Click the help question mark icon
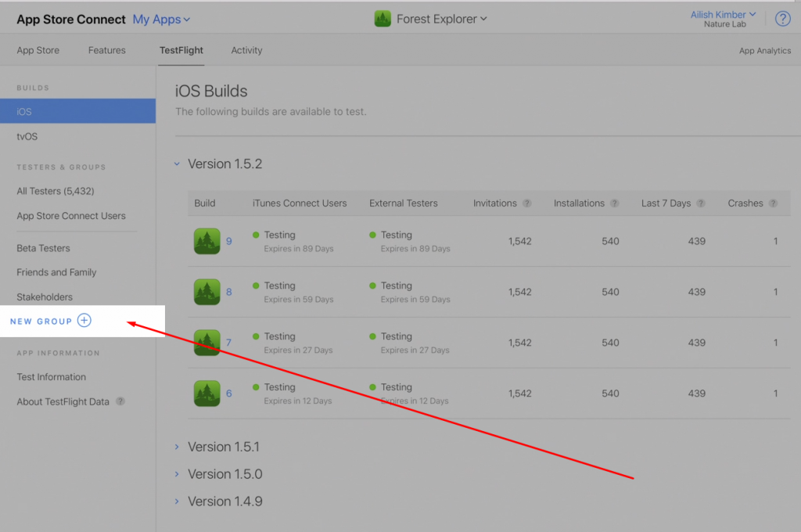The height and width of the screenshot is (532, 801). [782, 20]
